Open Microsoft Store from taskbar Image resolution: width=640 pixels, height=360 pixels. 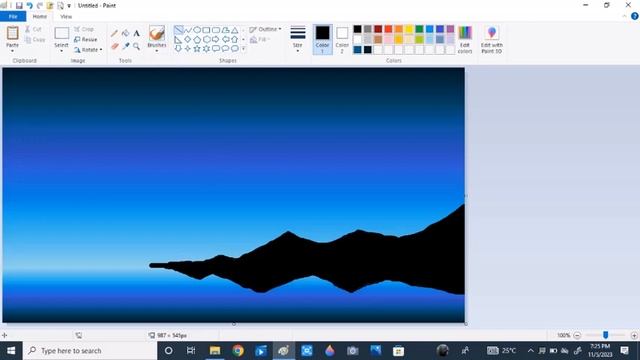point(398,351)
